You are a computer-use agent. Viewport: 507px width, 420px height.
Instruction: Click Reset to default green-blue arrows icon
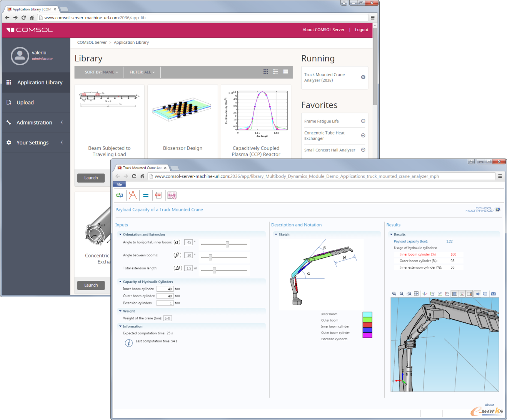[x=120, y=195]
